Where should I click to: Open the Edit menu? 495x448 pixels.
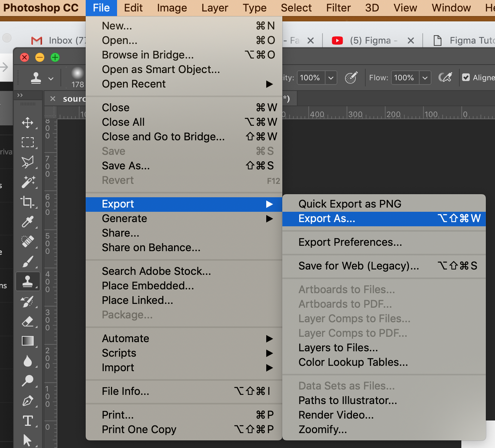pos(133,8)
